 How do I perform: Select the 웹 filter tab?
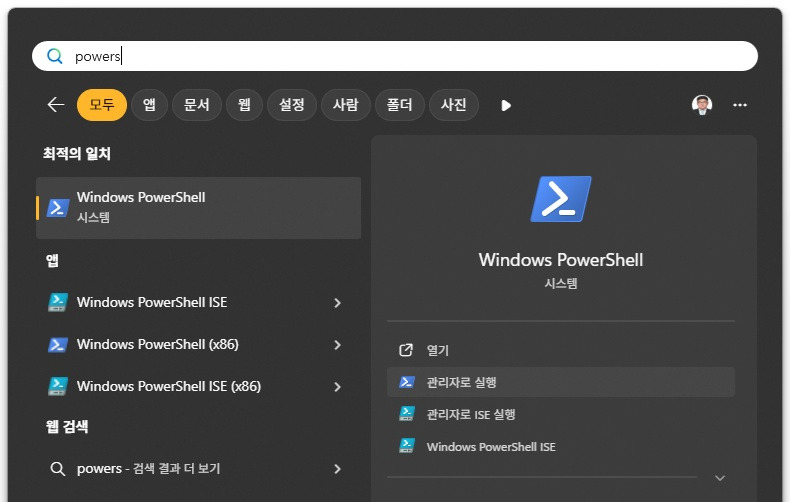pos(244,105)
